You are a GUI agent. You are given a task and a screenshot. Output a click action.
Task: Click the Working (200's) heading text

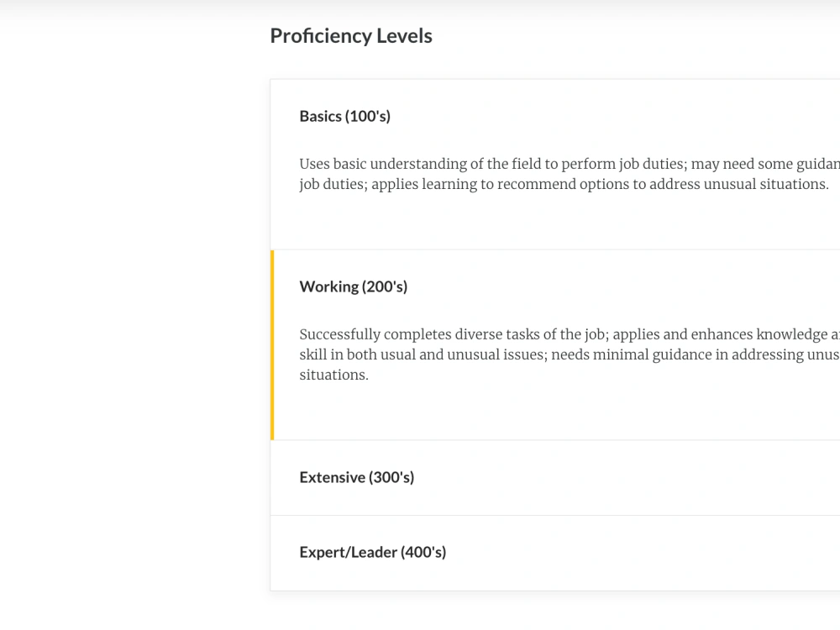point(353,286)
